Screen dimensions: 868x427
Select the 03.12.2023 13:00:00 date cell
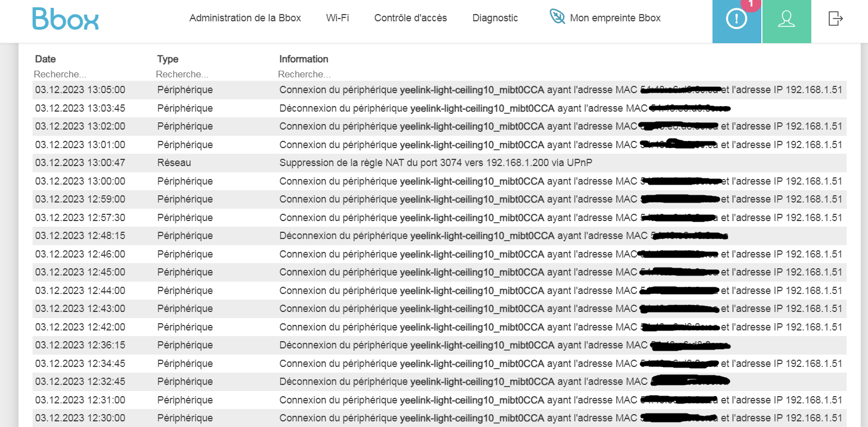pyautogui.click(x=80, y=181)
